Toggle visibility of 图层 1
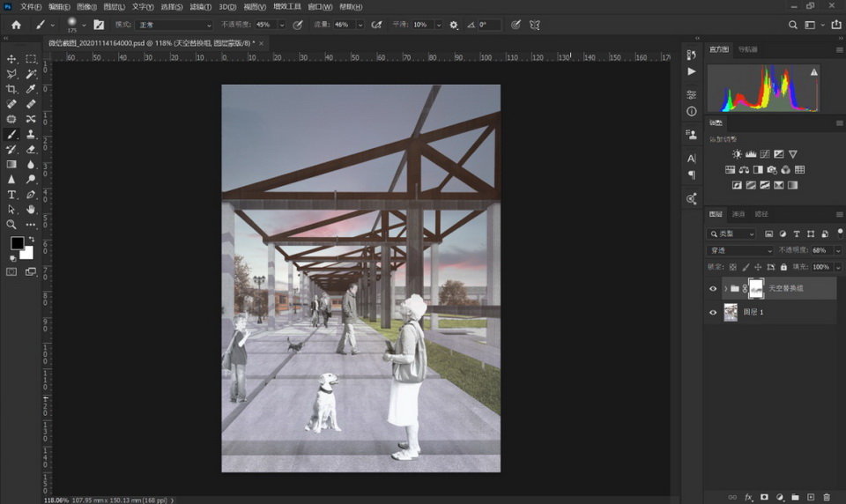The image size is (846, 504). point(713,312)
